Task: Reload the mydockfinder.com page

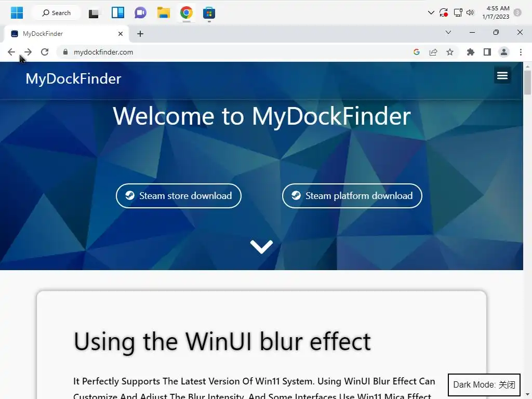Action: [45, 52]
